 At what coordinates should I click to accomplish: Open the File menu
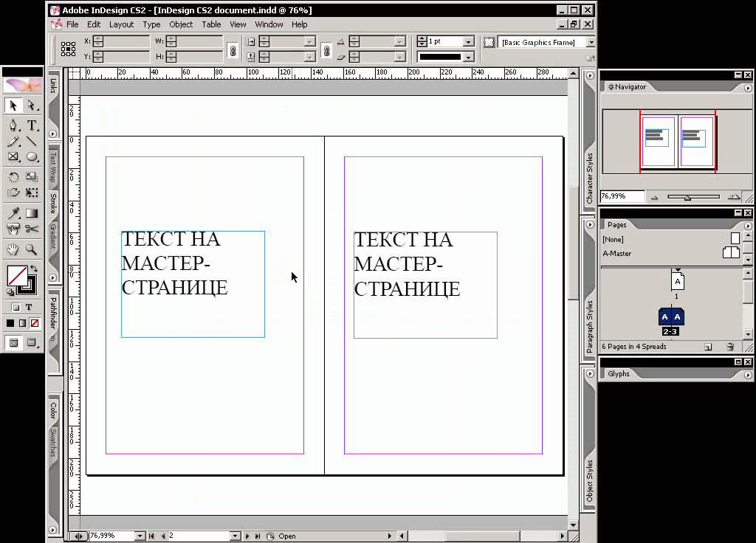[x=72, y=24]
